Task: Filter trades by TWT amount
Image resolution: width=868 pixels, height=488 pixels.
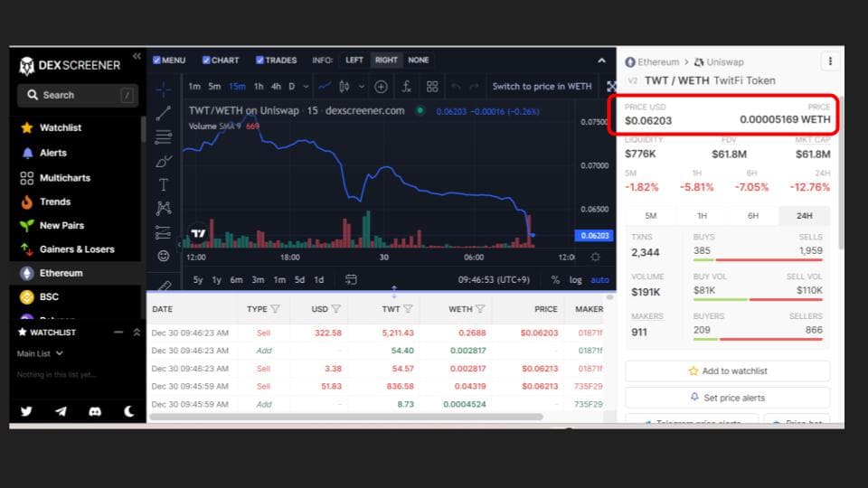Action: click(408, 309)
